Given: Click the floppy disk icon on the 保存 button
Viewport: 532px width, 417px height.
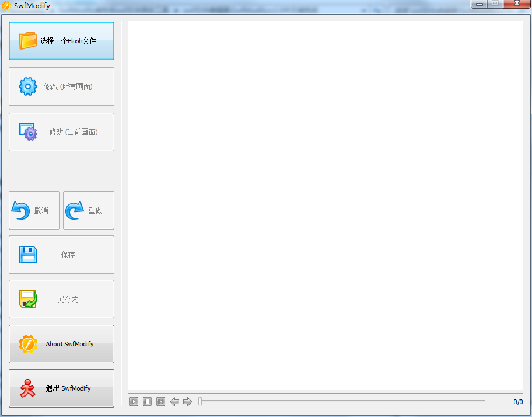Looking at the screenshot, I should pyautogui.click(x=27, y=254).
